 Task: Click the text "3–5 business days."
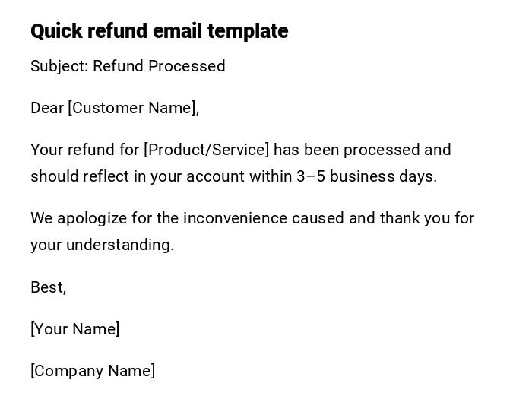coord(366,176)
